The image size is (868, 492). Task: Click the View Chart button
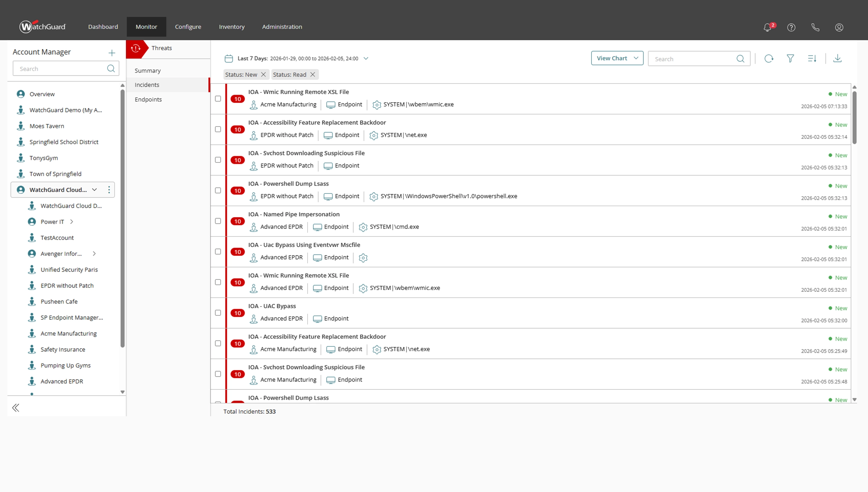pyautogui.click(x=617, y=58)
